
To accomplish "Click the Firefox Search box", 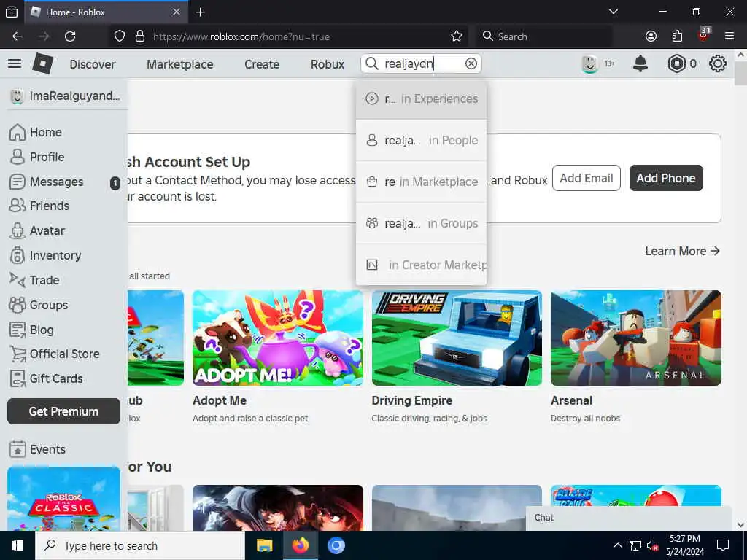I will [x=543, y=36].
